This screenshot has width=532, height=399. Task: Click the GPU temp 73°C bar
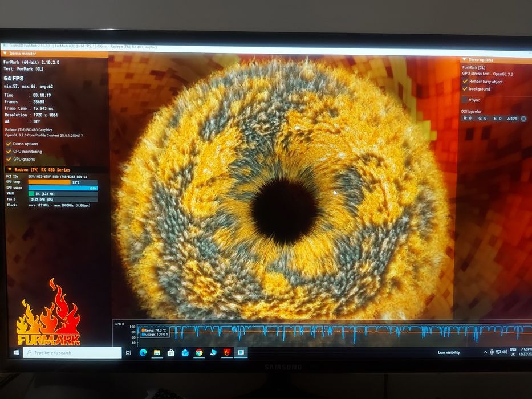(63, 182)
